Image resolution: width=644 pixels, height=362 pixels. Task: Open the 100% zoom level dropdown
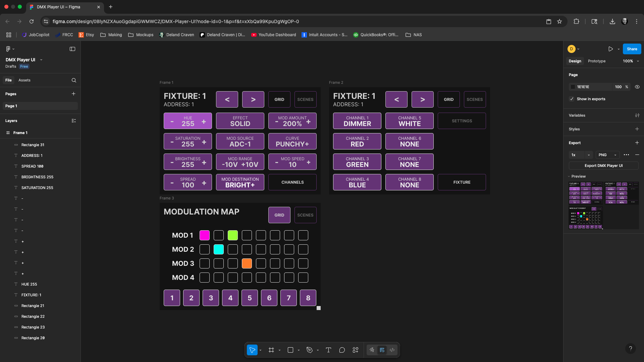coord(631,61)
